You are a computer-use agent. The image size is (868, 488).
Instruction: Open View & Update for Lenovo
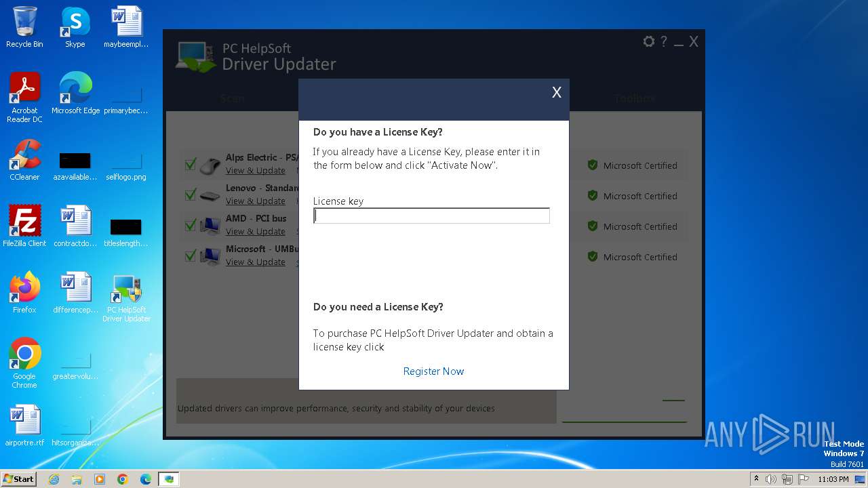tap(256, 201)
